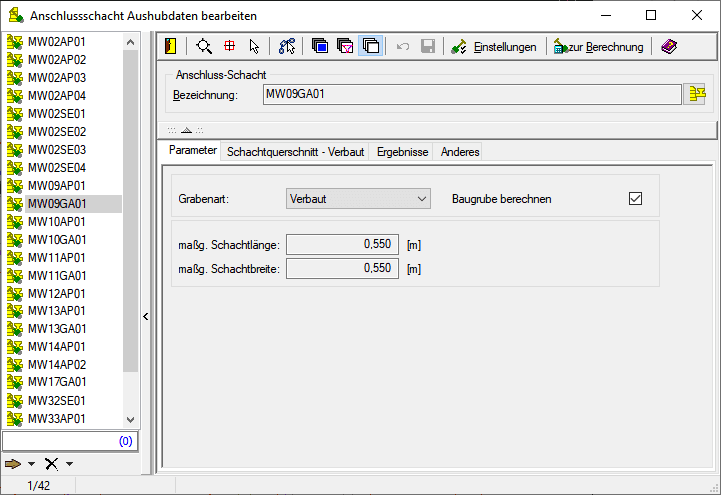Switch to Schachtquerschnitt - Verbaut tab

coord(296,152)
